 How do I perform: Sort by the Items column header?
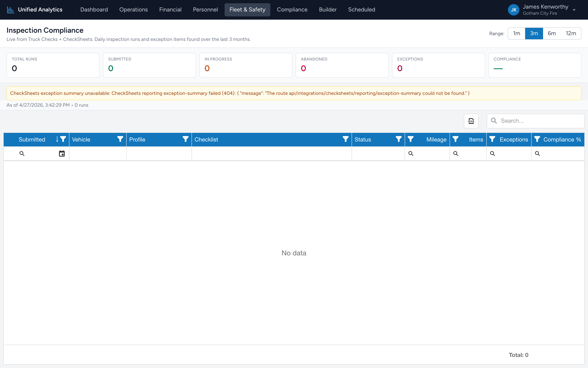pyautogui.click(x=476, y=139)
